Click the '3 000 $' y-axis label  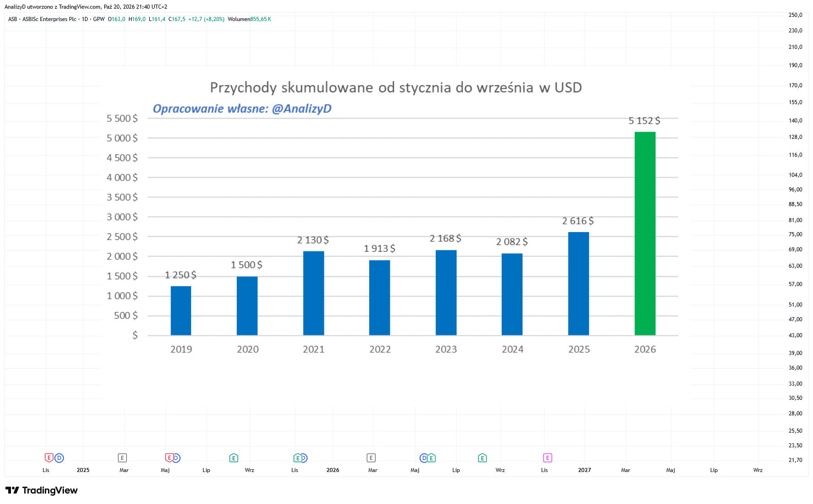coord(122,217)
